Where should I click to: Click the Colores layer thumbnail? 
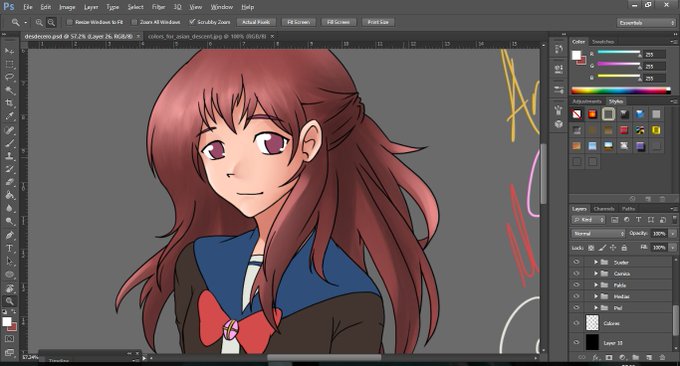click(x=592, y=323)
